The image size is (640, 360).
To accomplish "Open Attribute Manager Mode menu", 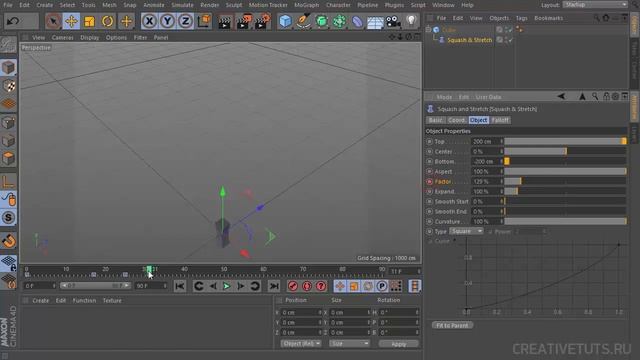I will 444,97.
